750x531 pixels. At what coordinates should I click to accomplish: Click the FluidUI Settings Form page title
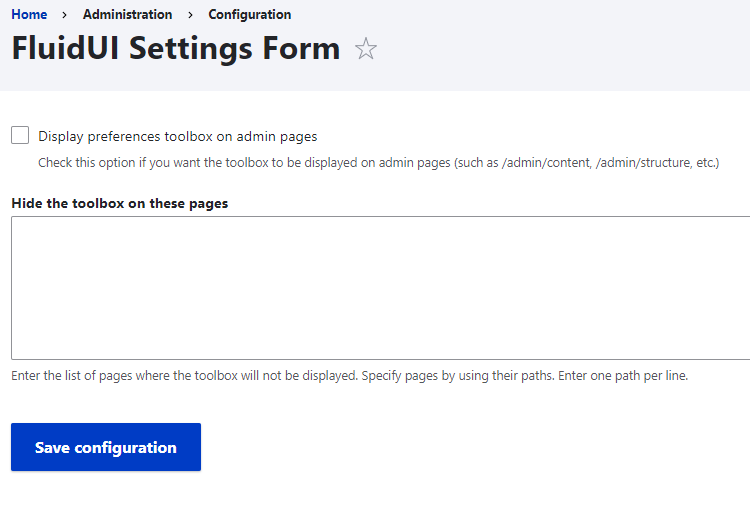point(175,48)
